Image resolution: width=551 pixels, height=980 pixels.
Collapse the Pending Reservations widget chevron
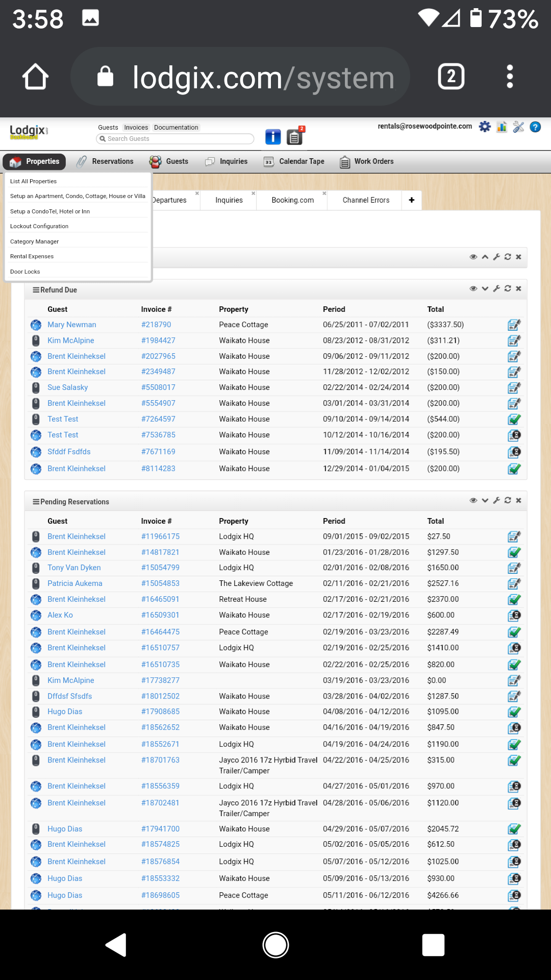pos(485,500)
